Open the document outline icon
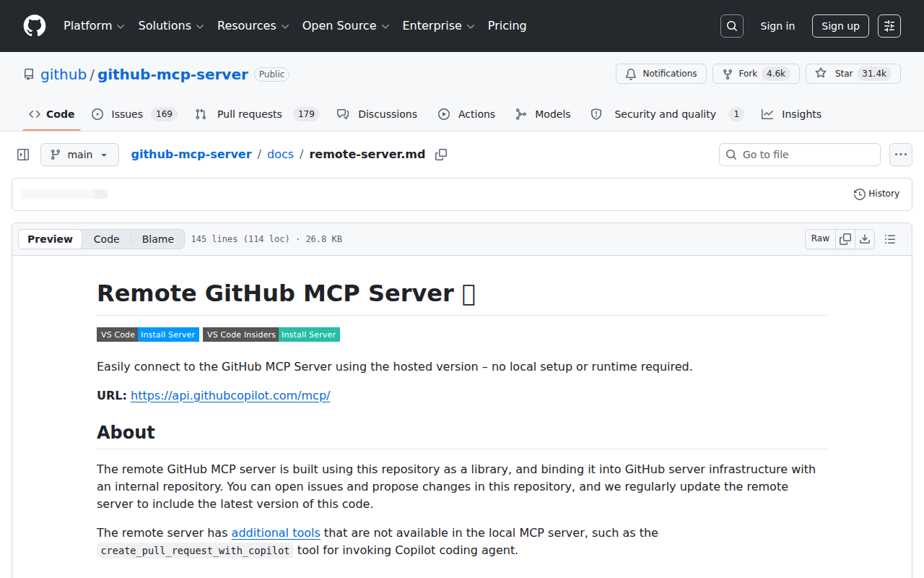The image size is (924, 578). [x=890, y=239]
